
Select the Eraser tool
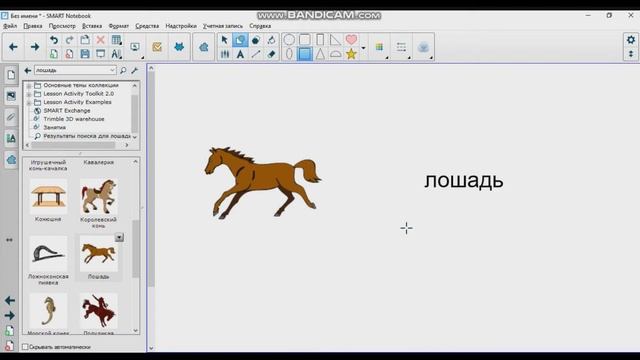[271, 54]
